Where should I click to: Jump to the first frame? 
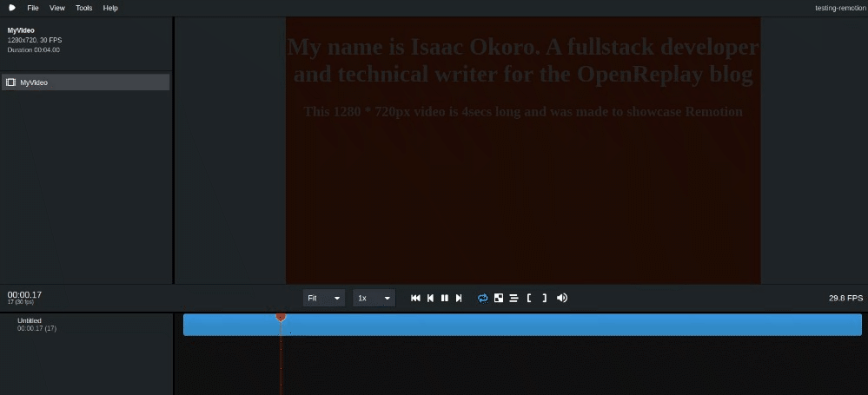(x=415, y=298)
